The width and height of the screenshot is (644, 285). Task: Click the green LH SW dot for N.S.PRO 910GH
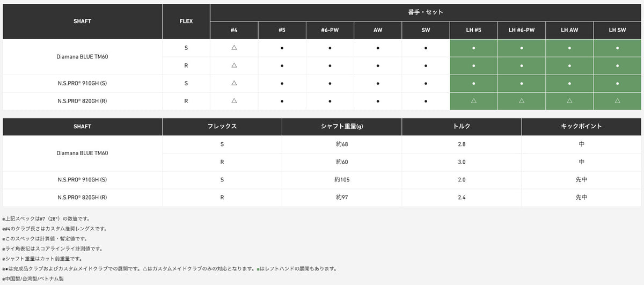coord(618,84)
